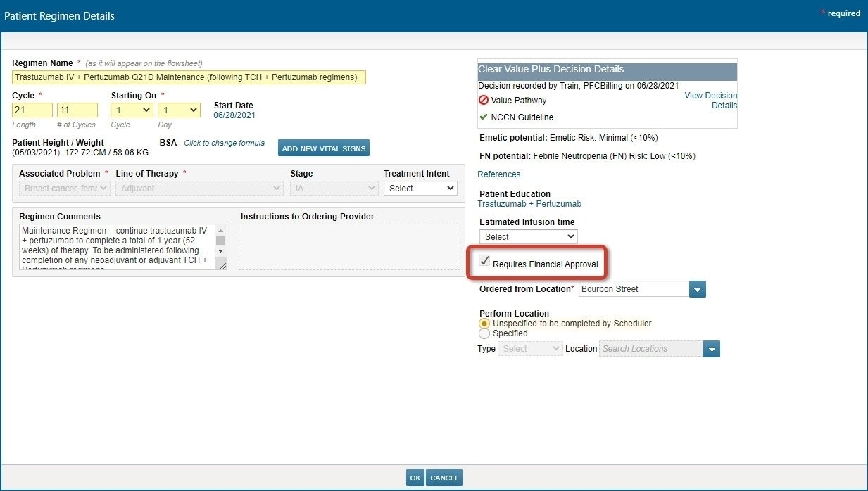868x491 pixels.
Task: Select the Specified perform location radio button
Action: coord(485,333)
